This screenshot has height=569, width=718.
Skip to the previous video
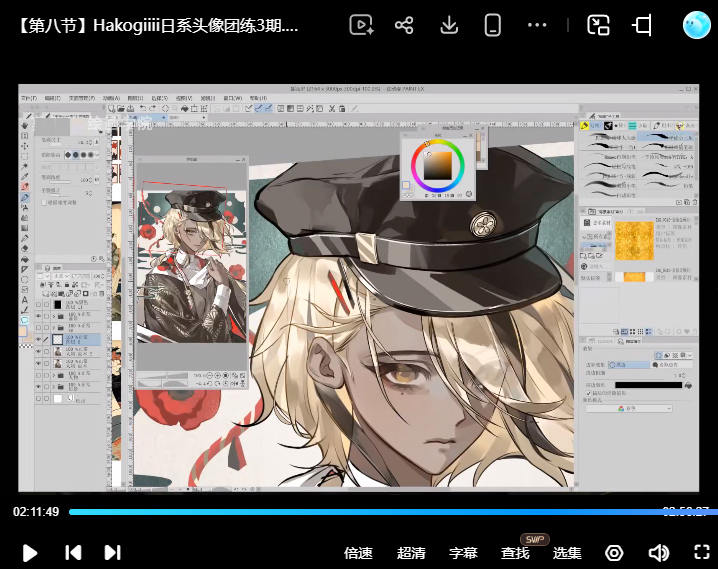pos(73,553)
